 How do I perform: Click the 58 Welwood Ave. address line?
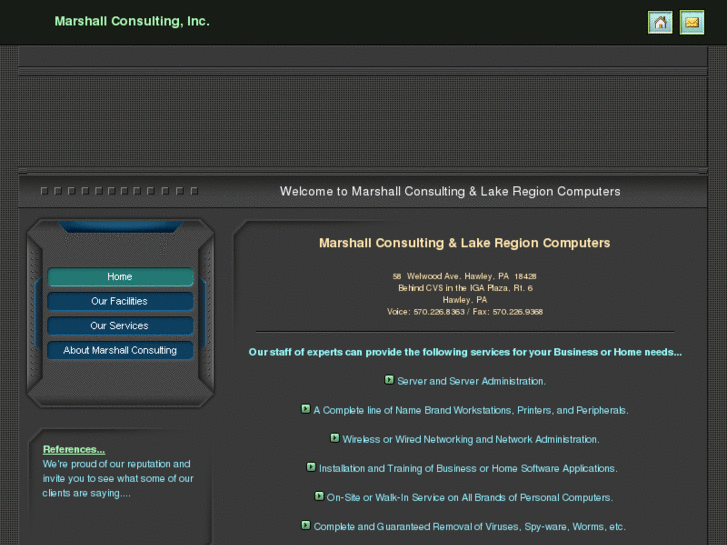pyautogui.click(x=465, y=276)
